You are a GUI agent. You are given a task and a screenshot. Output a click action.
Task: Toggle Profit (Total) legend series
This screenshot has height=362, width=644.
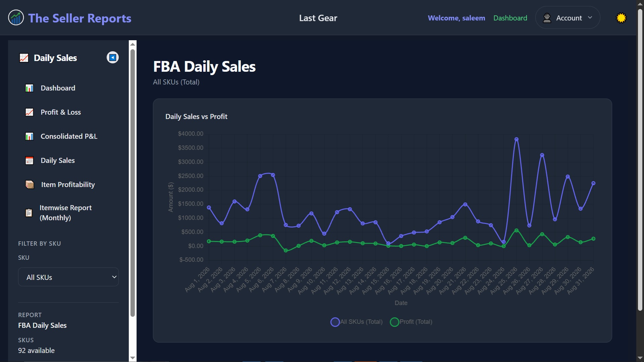411,322
